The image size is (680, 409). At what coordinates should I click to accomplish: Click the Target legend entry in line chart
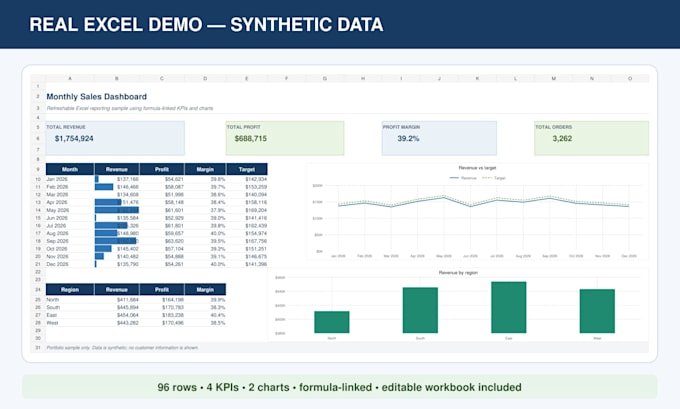click(494, 178)
